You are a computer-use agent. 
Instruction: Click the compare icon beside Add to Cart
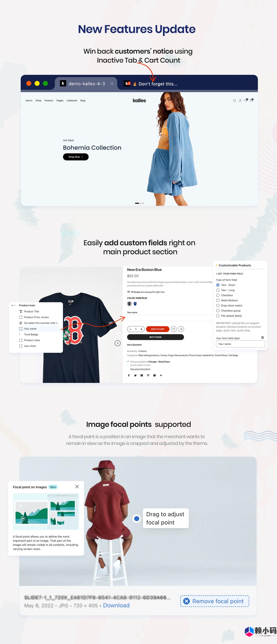click(181, 329)
